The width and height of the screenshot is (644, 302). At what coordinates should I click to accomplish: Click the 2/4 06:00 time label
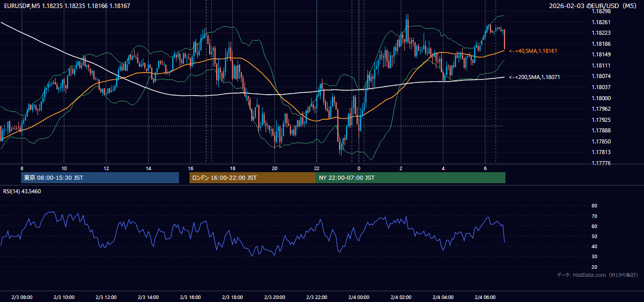click(x=485, y=297)
